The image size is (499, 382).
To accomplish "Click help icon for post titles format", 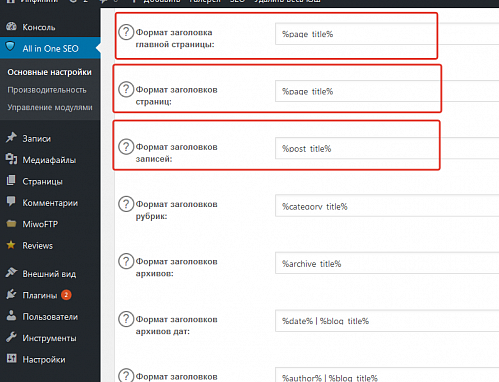I will [x=126, y=147].
